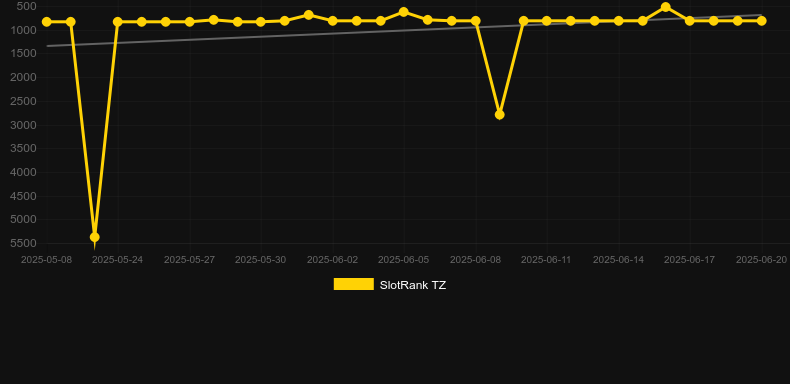
Task: Toggle the SlotRank TZ legend label
Action: [413, 285]
